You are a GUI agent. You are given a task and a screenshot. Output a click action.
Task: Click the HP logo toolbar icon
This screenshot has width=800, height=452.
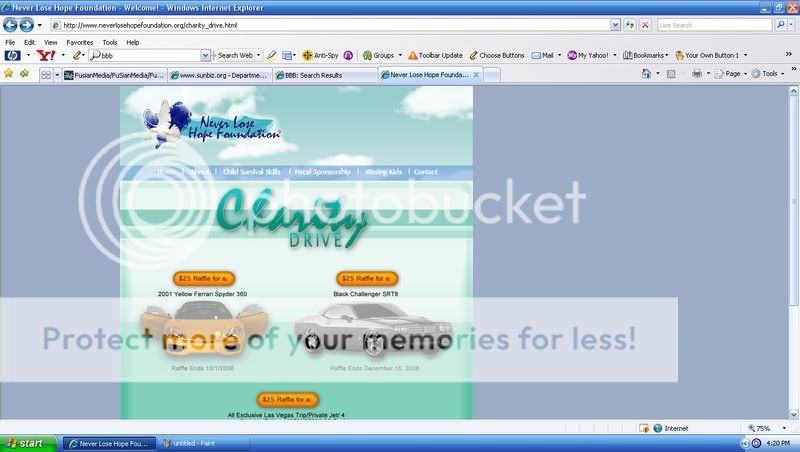11,56
